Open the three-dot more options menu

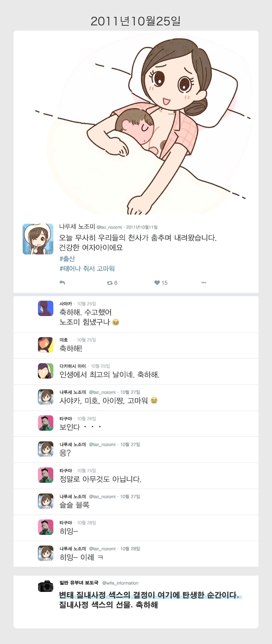204,282
